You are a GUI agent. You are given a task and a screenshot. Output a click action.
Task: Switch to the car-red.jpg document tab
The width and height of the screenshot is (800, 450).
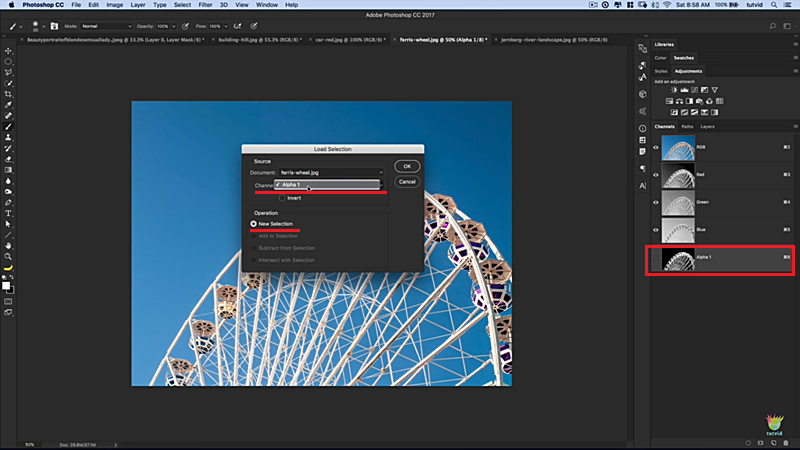point(350,39)
